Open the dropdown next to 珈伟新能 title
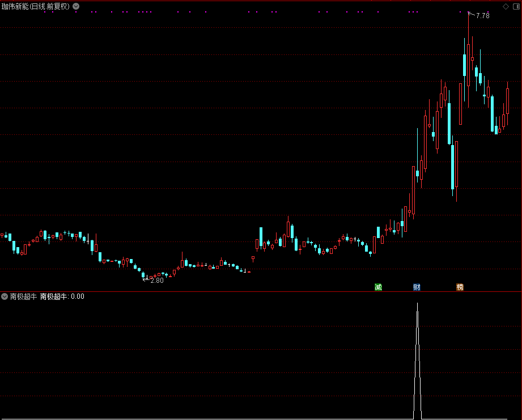Viewport: 522px width, 420px height. click(76, 6)
